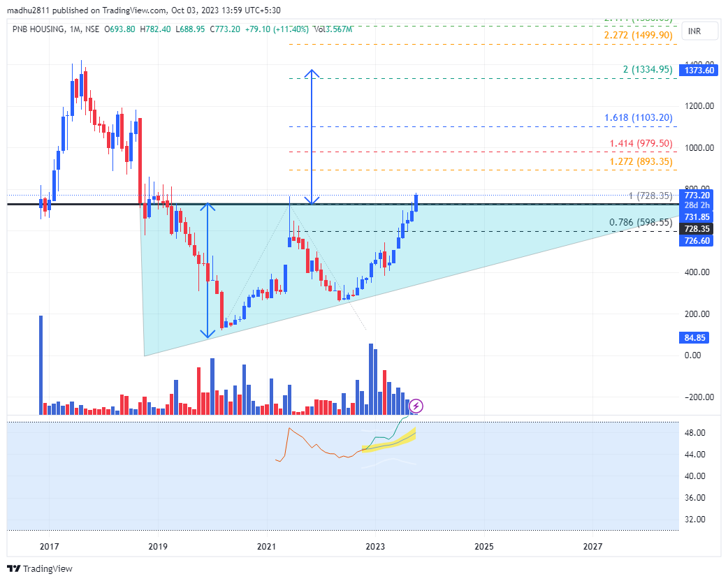This screenshot has width=728, height=581.
Task: Click the 1000.00 price axis label
Action: tap(699, 147)
